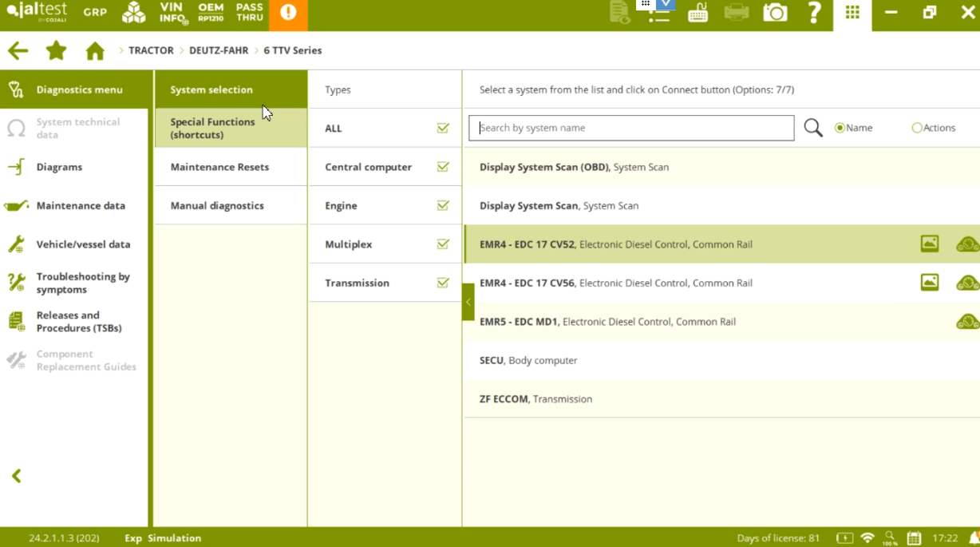The width and height of the screenshot is (980, 547).
Task: Click the camera screenshot icon
Action: [x=775, y=13]
